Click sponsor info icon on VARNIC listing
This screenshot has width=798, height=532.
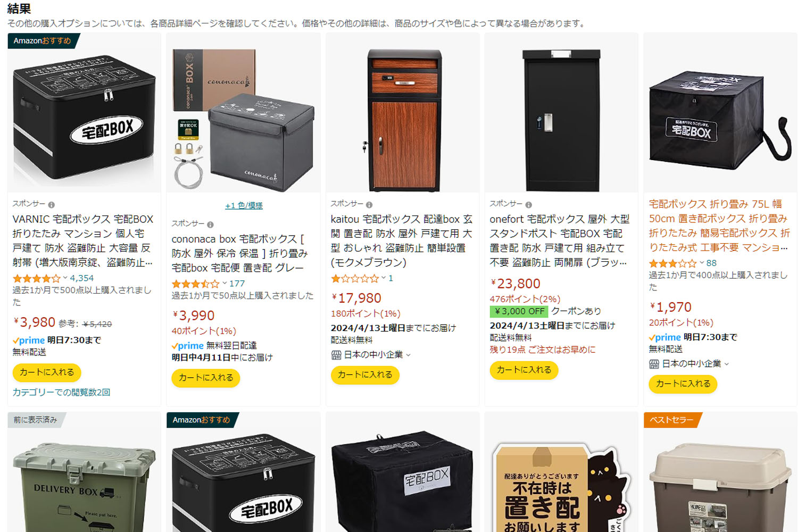[x=51, y=205]
